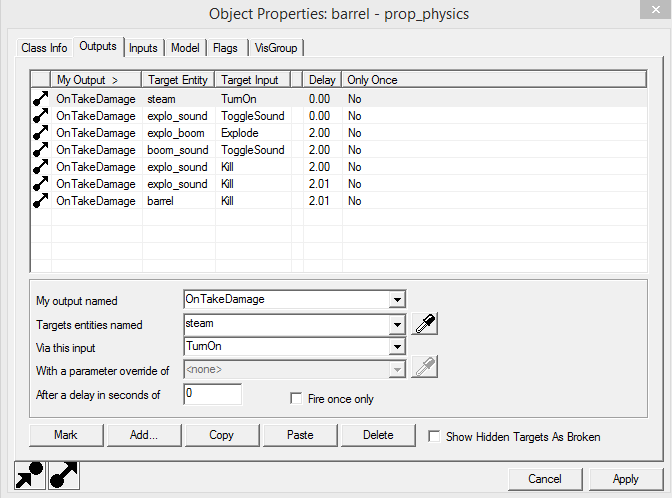Open the Model tab

(185, 48)
